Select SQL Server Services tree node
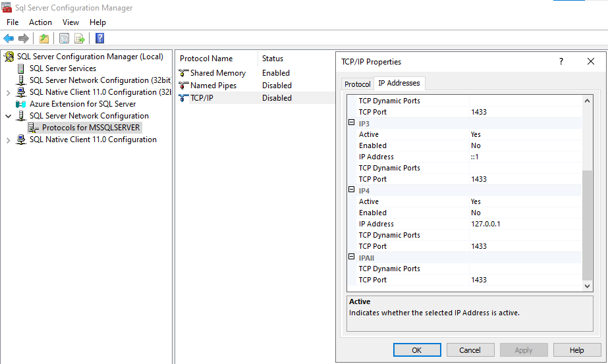This screenshot has width=608, height=364. [63, 68]
